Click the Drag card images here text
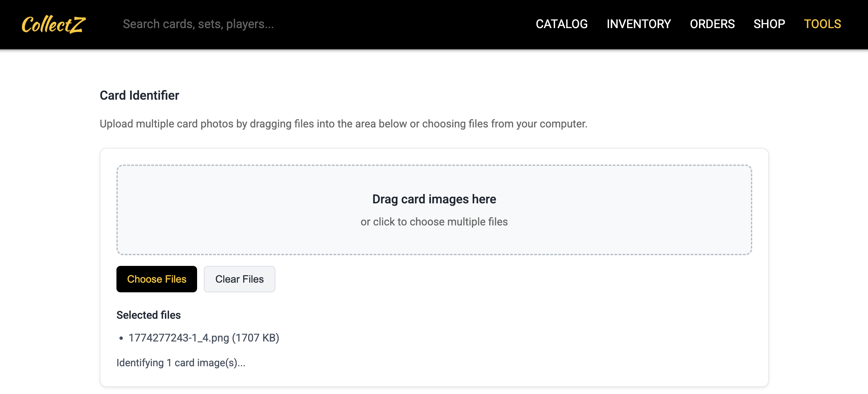 point(434,199)
